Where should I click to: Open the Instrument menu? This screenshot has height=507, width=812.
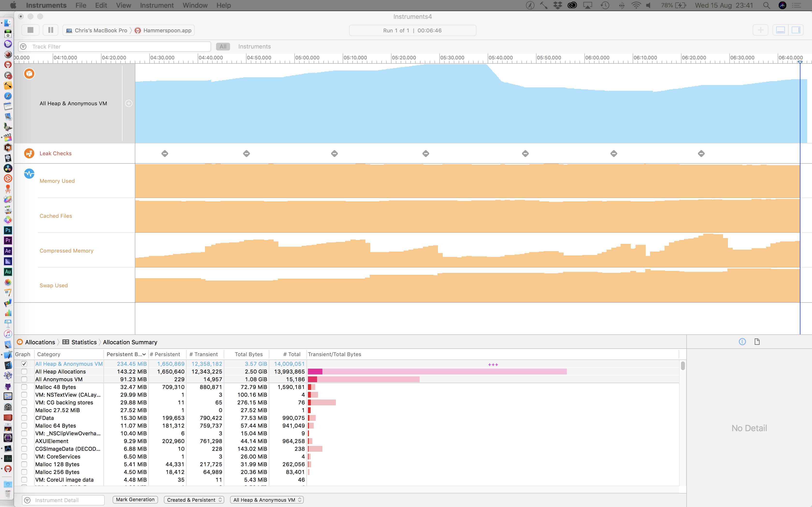coord(156,5)
